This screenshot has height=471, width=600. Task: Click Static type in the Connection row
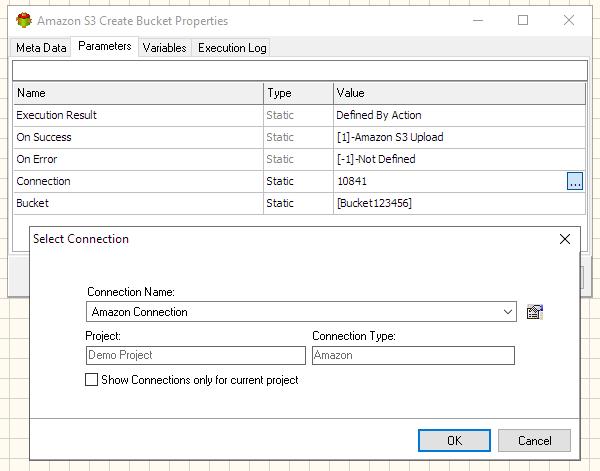(x=280, y=181)
